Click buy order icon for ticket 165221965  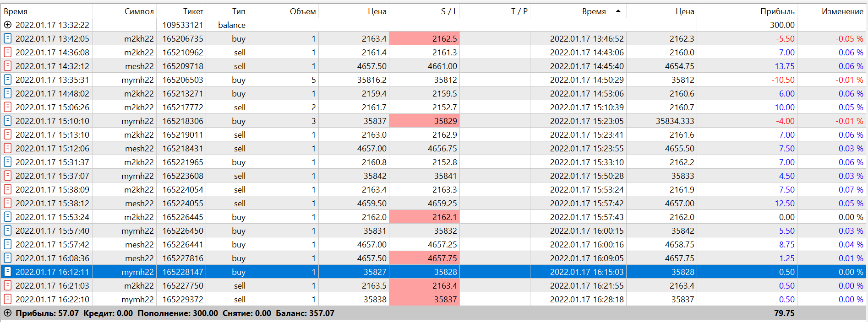pyautogui.click(x=8, y=162)
